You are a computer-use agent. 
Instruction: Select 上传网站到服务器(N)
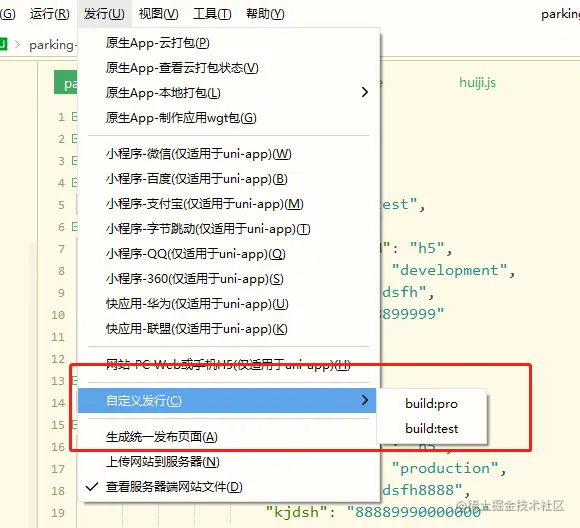[229, 462]
